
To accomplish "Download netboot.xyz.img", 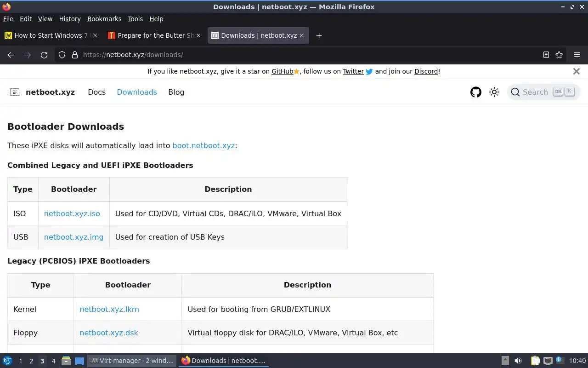I will (x=73, y=237).
